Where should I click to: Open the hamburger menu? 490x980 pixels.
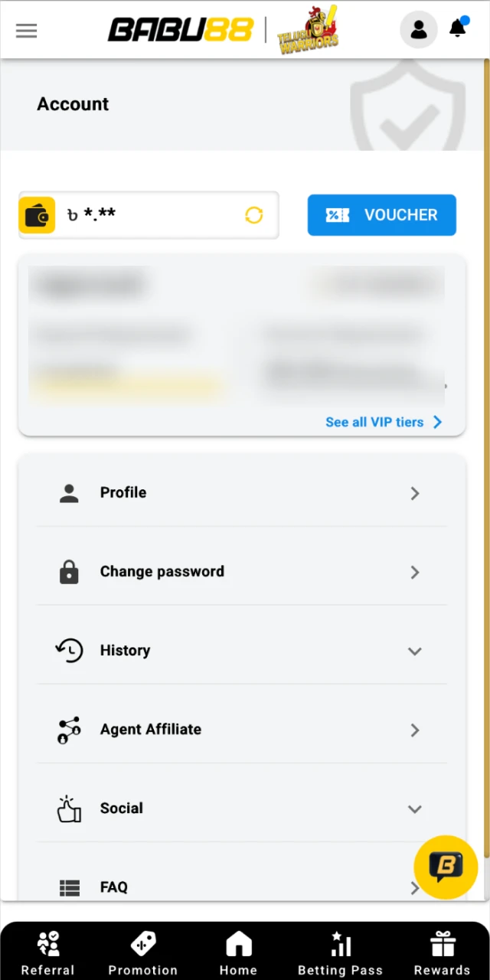[26, 30]
